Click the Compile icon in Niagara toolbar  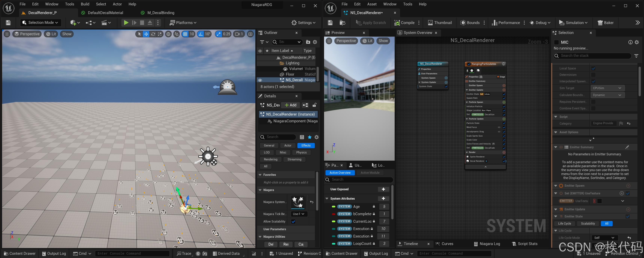tap(397, 23)
